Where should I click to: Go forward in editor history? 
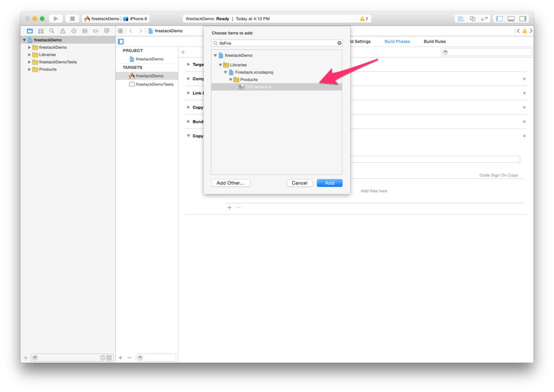[x=140, y=30]
